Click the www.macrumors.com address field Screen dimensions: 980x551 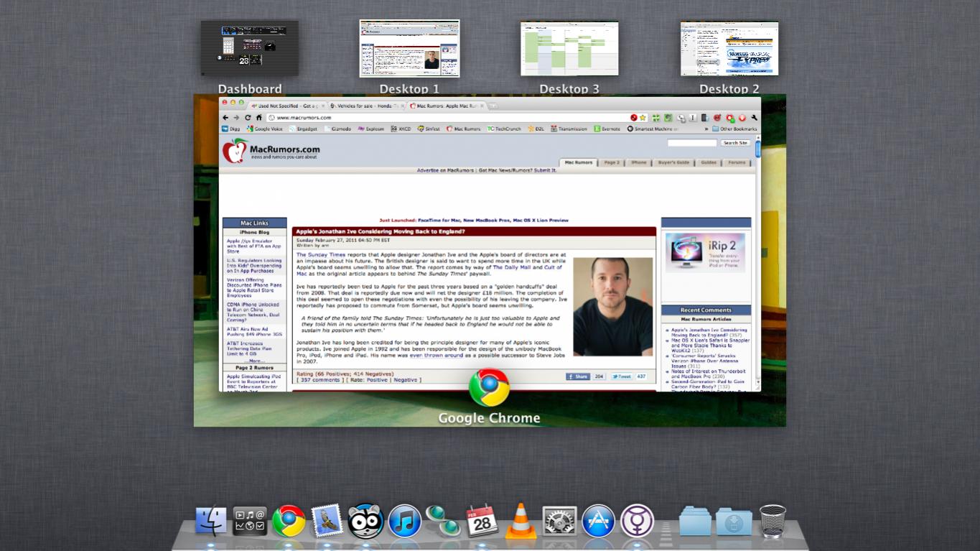tap(447, 118)
